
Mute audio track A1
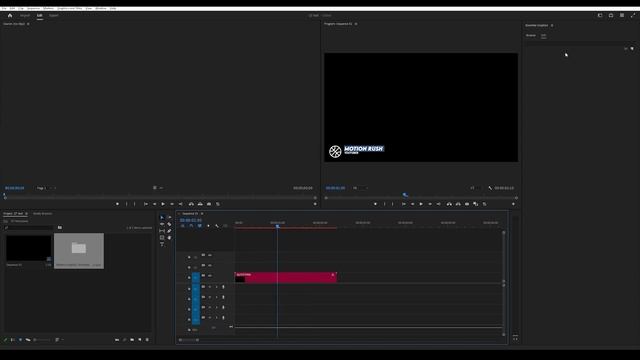click(x=210, y=287)
